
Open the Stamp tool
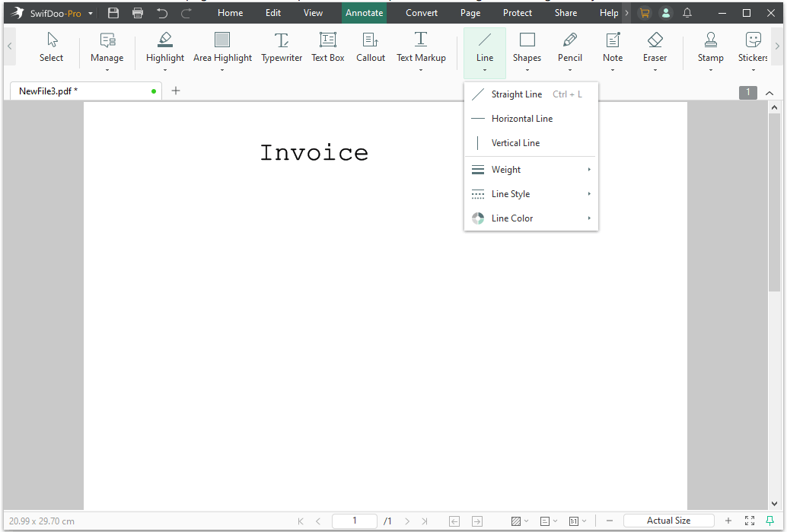[x=710, y=48]
